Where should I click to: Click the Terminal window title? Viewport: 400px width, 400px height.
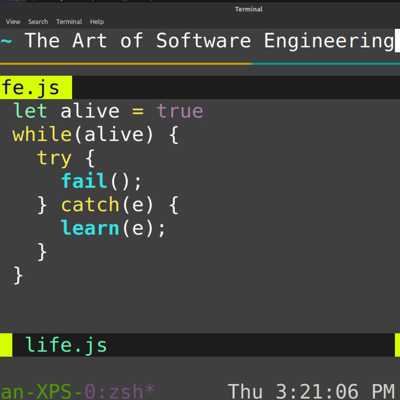(x=249, y=9)
